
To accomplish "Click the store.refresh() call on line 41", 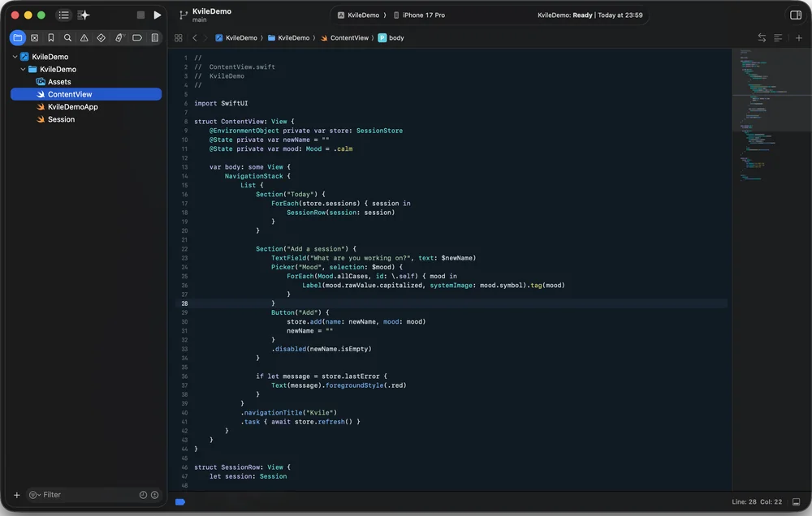I will point(323,422).
